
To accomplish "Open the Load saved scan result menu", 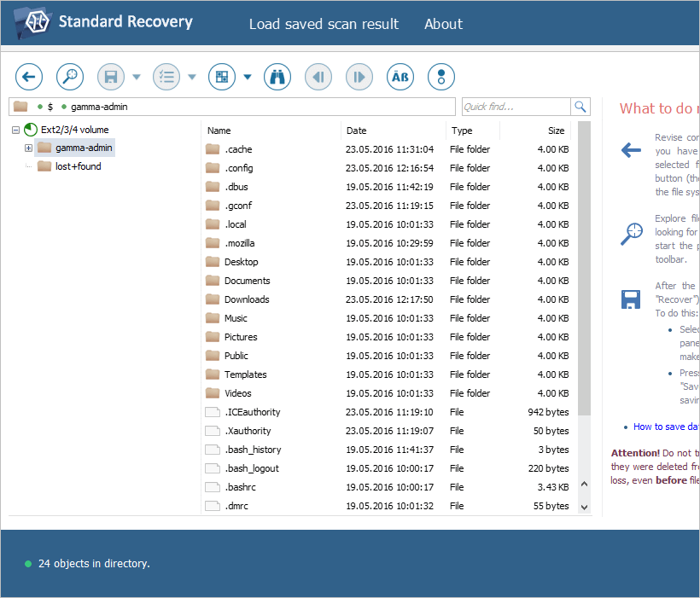I will click(324, 24).
